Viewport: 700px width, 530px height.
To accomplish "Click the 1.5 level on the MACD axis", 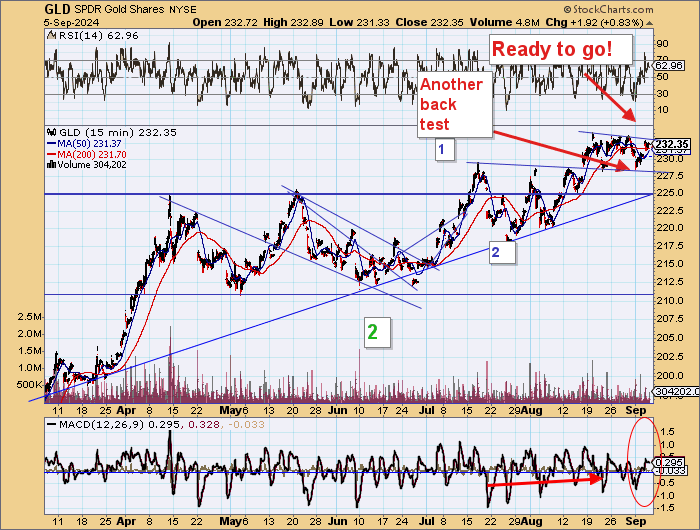I will point(667,432).
